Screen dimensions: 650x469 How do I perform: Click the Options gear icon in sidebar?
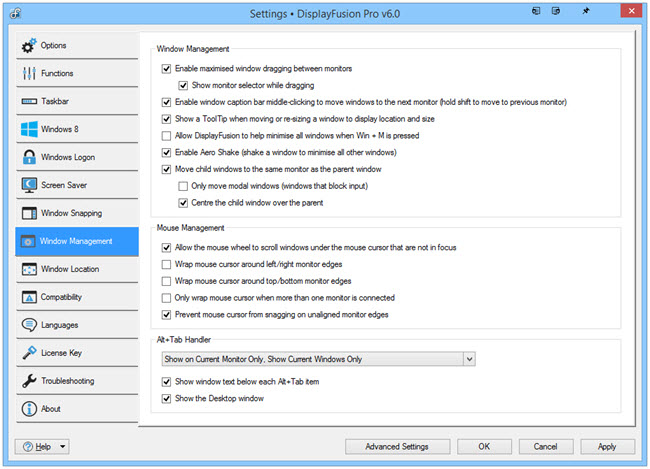point(29,46)
